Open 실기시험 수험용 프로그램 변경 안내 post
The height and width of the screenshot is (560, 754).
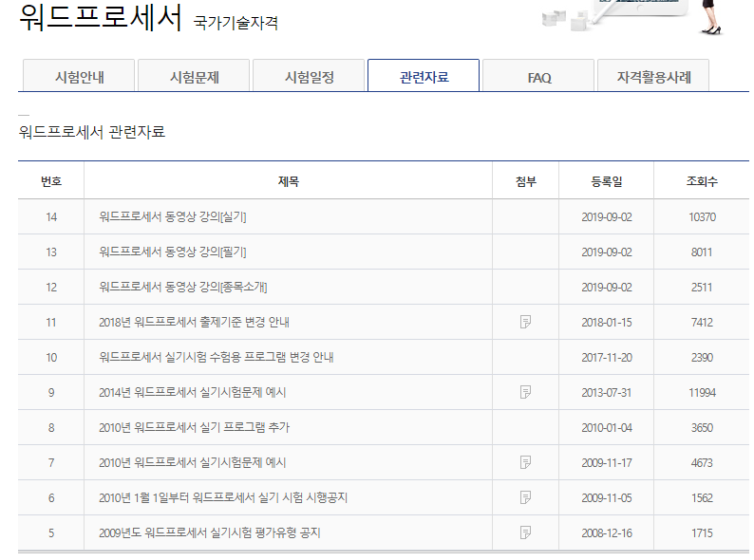tap(217, 357)
